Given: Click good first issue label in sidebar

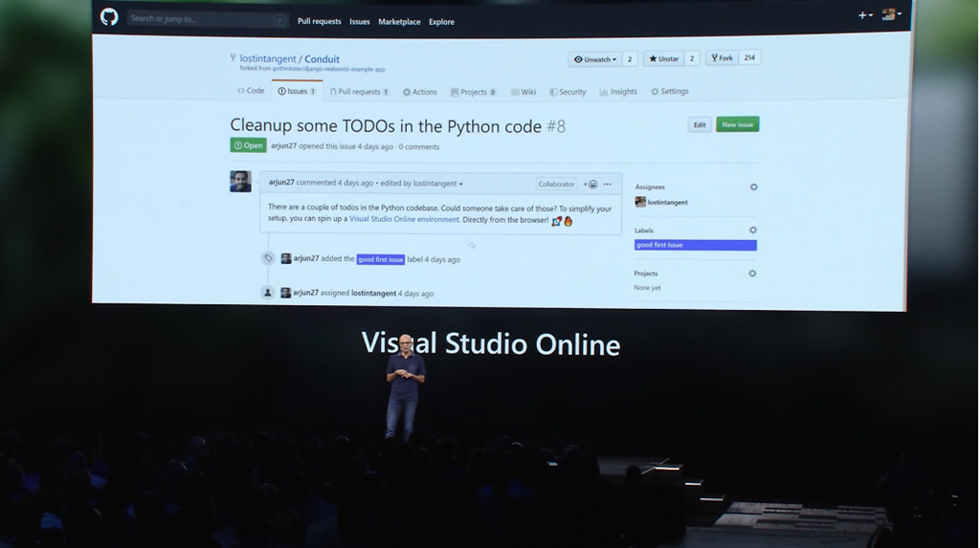Looking at the screenshot, I should (695, 245).
